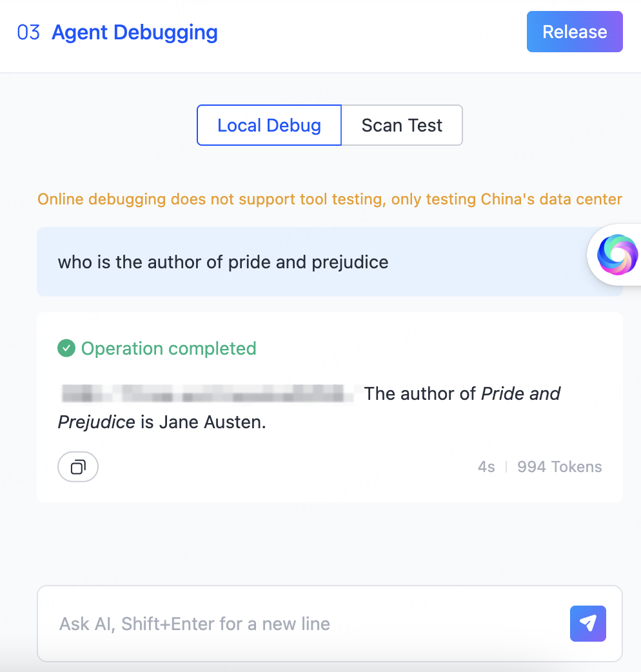Click the 994 Tokens label
641x672 pixels.
coord(559,467)
